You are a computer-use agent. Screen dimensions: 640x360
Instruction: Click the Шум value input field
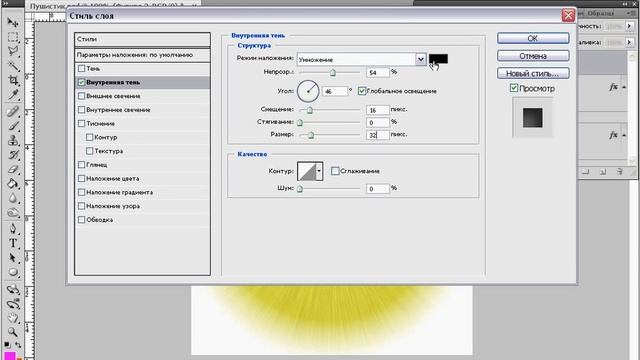(x=378, y=189)
